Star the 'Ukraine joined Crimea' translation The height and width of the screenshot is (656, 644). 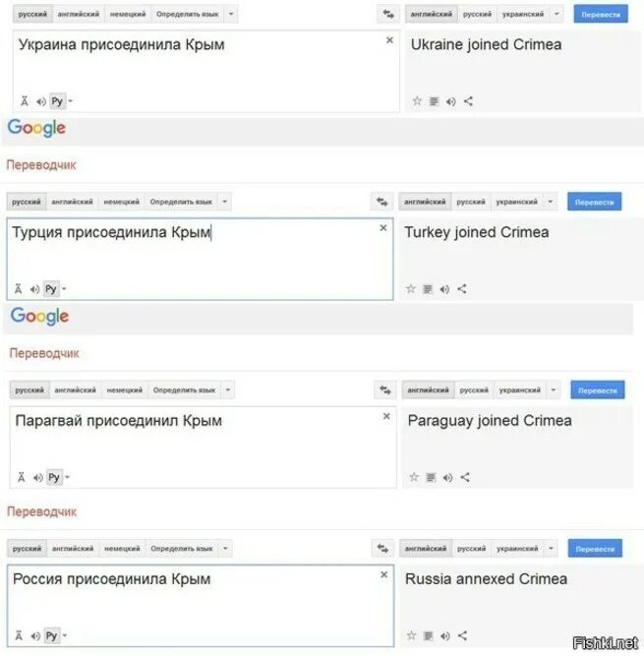(x=417, y=101)
